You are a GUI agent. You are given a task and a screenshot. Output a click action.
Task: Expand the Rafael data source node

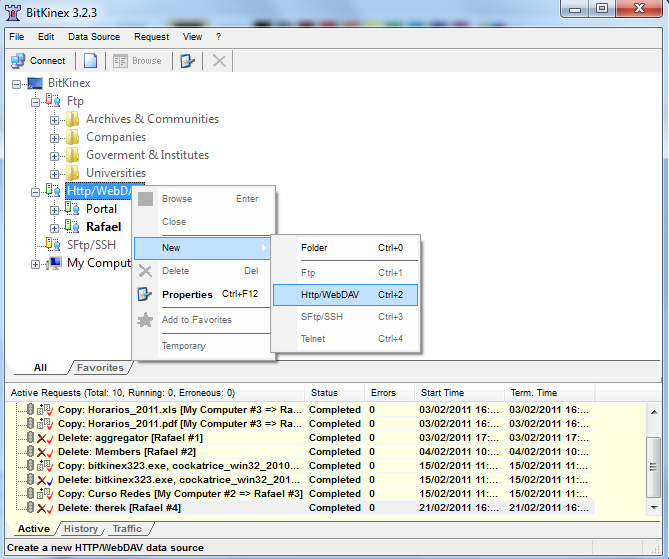[54, 228]
